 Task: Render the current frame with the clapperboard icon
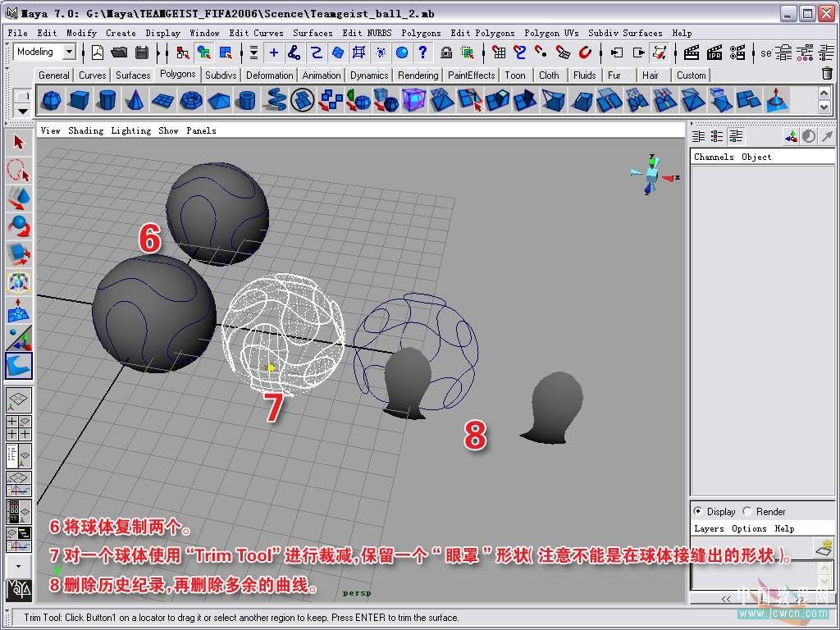(x=692, y=52)
